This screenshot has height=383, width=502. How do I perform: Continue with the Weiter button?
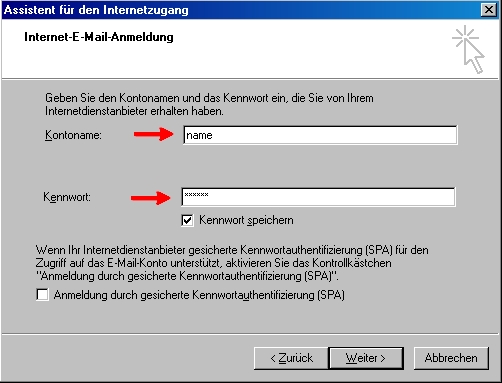coord(366,358)
